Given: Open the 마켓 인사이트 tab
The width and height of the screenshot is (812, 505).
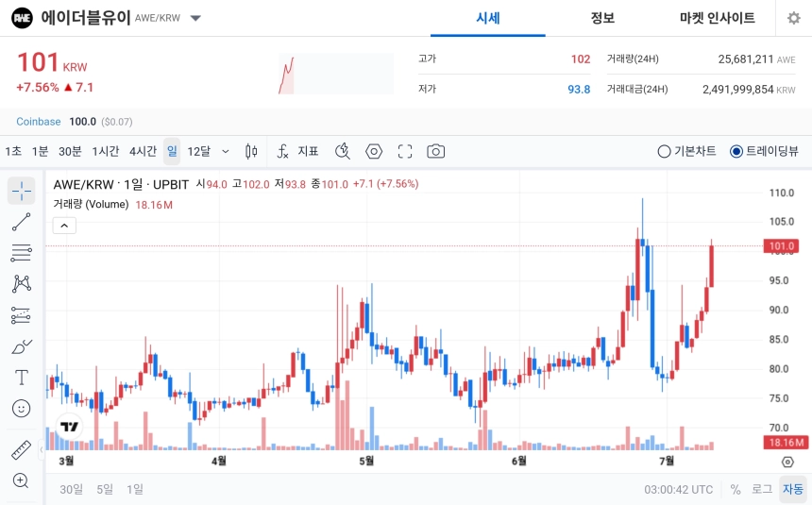Looking at the screenshot, I should point(718,18).
